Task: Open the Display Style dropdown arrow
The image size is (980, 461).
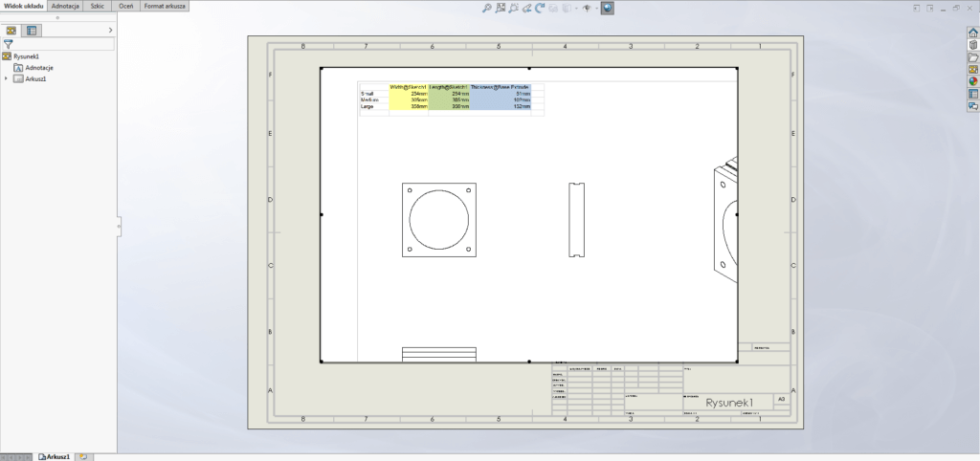Action: tap(575, 9)
